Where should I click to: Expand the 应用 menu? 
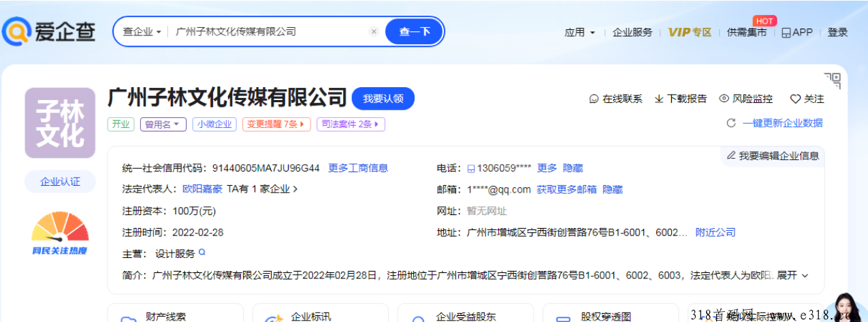[x=579, y=32]
